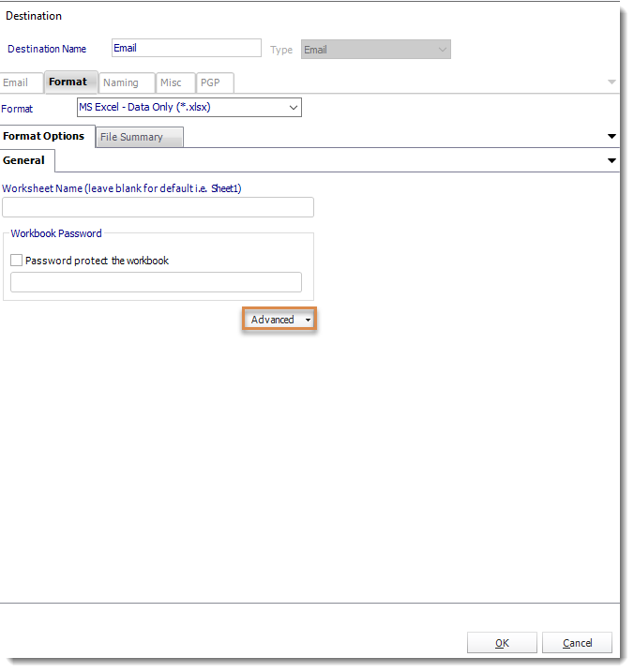Click the tab overflow arrow beside PGP row
This screenshot has width=634, height=672.
(613, 82)
